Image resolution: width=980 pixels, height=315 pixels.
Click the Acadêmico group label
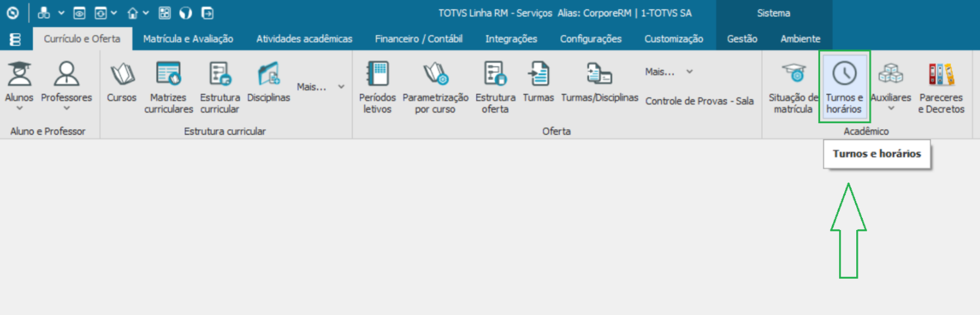pyautogui.click(x=866, y=131)
